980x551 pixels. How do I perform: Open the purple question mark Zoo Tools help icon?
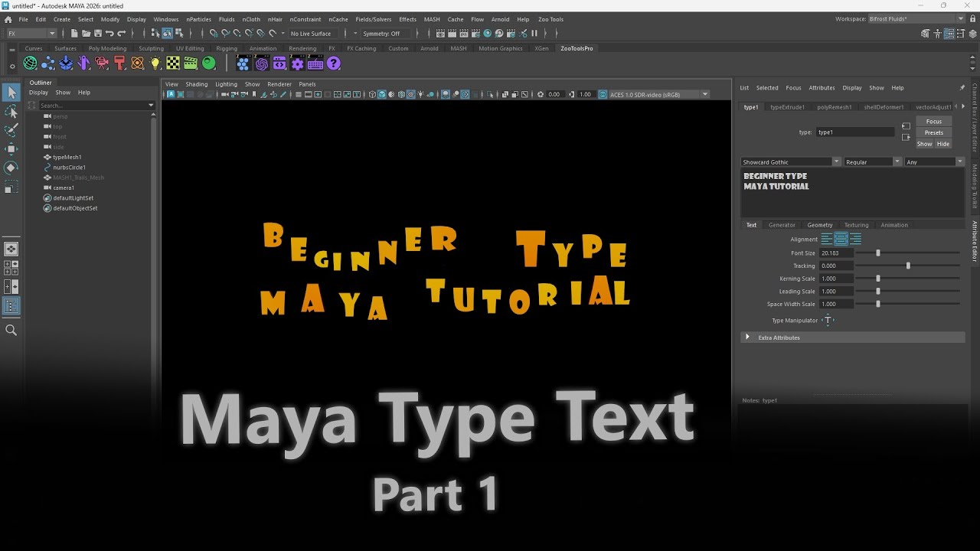[x=333, y=64]
